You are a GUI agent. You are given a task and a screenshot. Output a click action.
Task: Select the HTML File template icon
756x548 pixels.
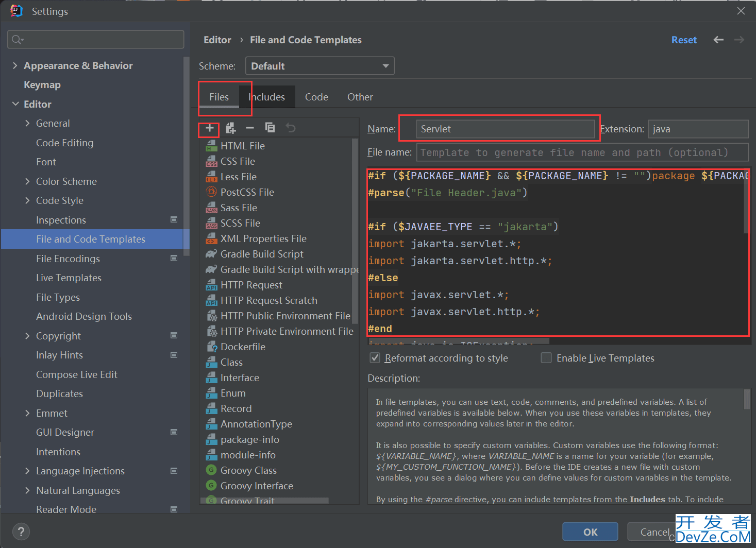pyautogui.click(x=211, y=146)
